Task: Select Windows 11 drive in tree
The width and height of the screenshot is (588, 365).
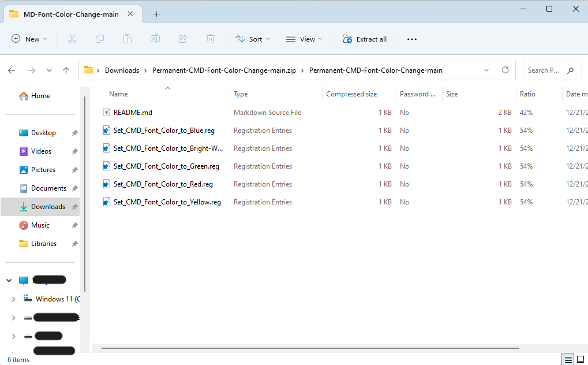Action: pos(51,299)
